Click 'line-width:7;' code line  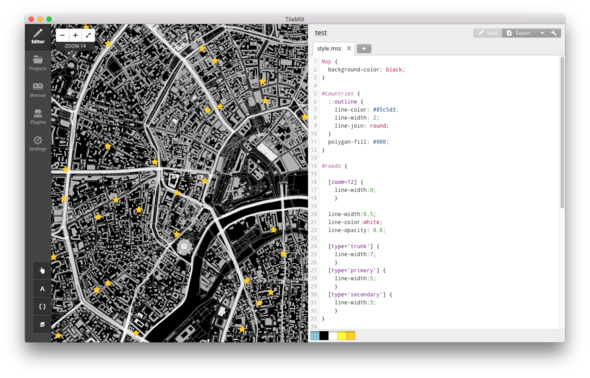click(355, 254)
